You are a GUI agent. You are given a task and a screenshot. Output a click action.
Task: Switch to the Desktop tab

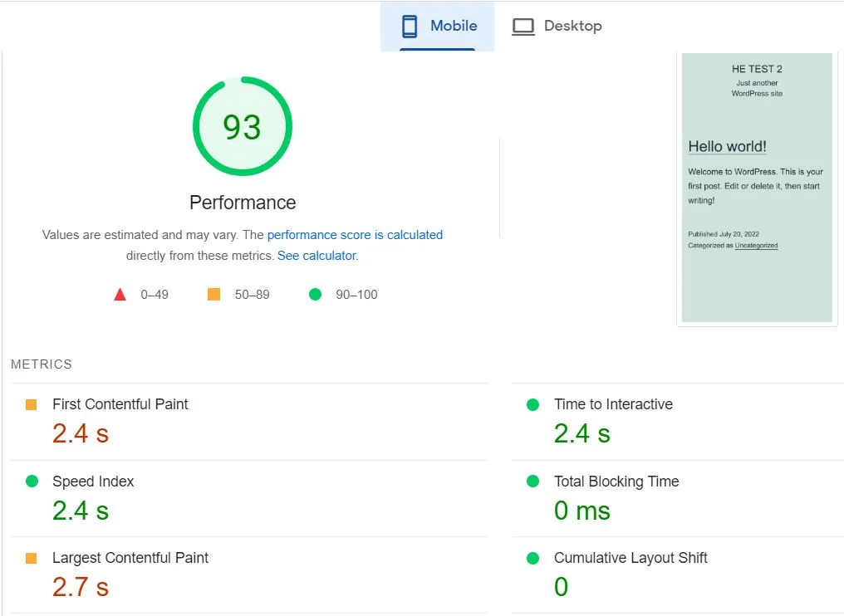point(557,26)
